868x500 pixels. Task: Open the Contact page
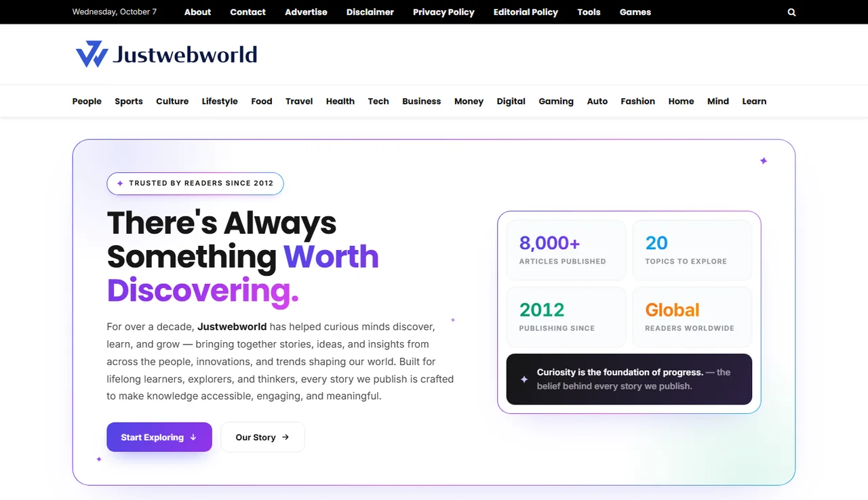point(248,12)
